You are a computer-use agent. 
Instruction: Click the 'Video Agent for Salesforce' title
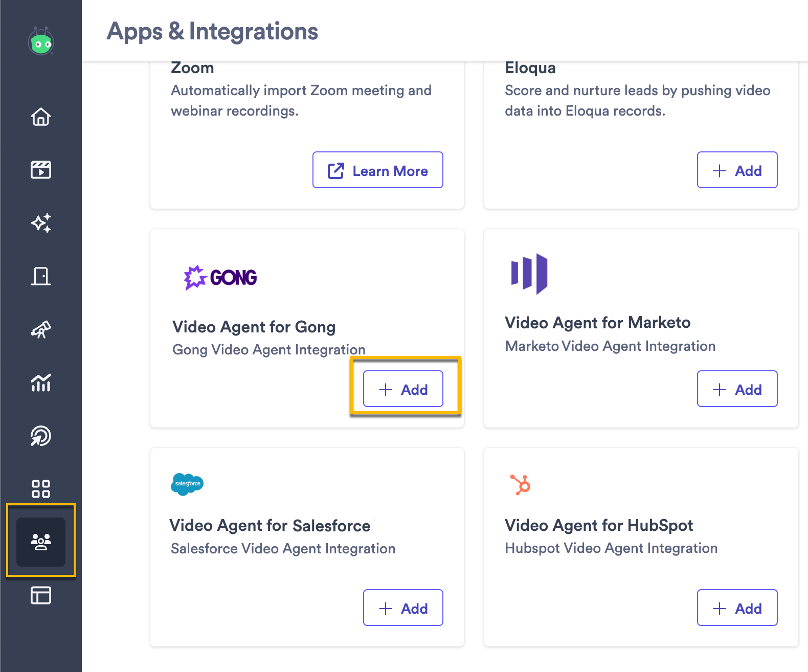270,525
